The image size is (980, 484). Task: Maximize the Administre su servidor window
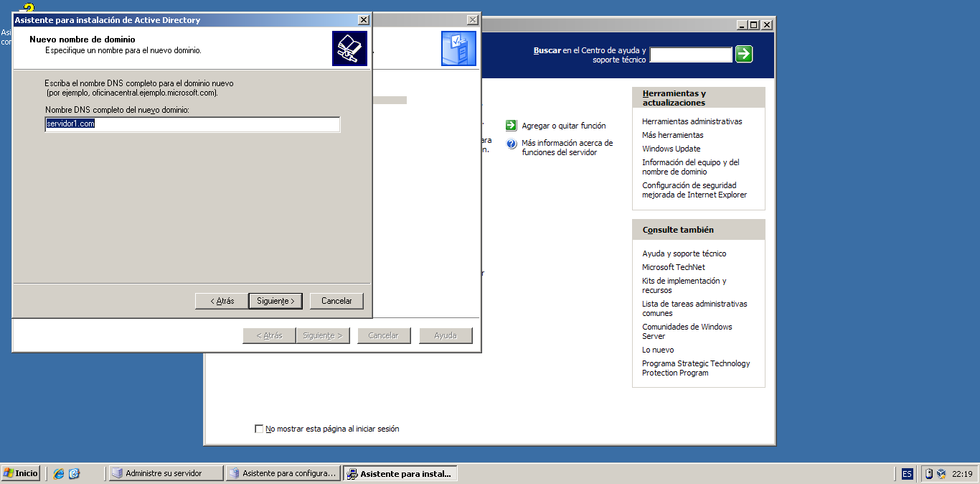(x=753, y=24)
